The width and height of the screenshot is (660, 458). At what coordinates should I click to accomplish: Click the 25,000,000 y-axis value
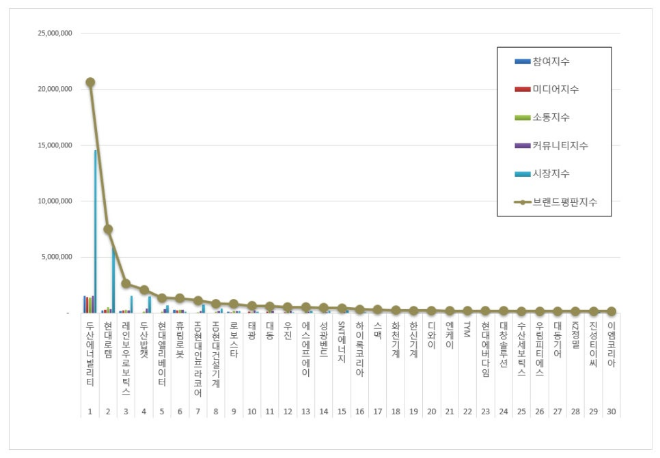[x=53, y=32]
